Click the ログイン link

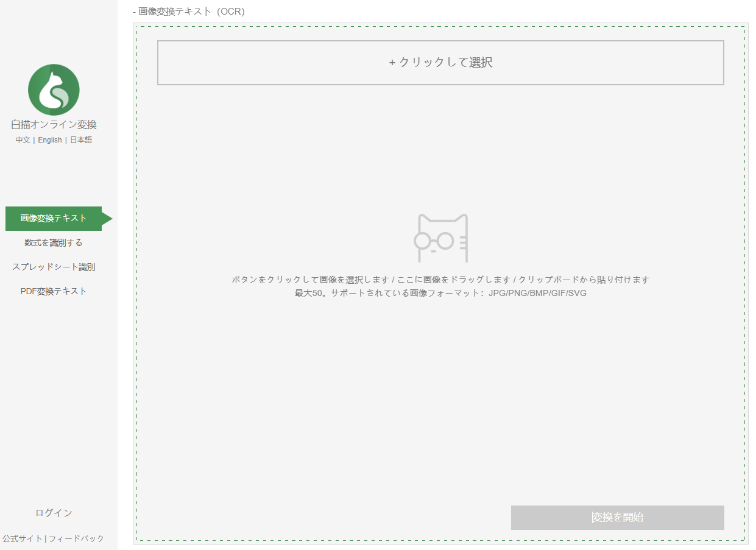coord(54,513)
